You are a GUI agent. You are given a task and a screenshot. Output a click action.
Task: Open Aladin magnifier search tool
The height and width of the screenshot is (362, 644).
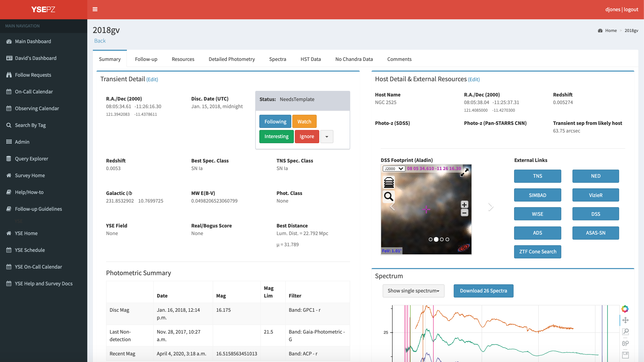click(389, 196)
